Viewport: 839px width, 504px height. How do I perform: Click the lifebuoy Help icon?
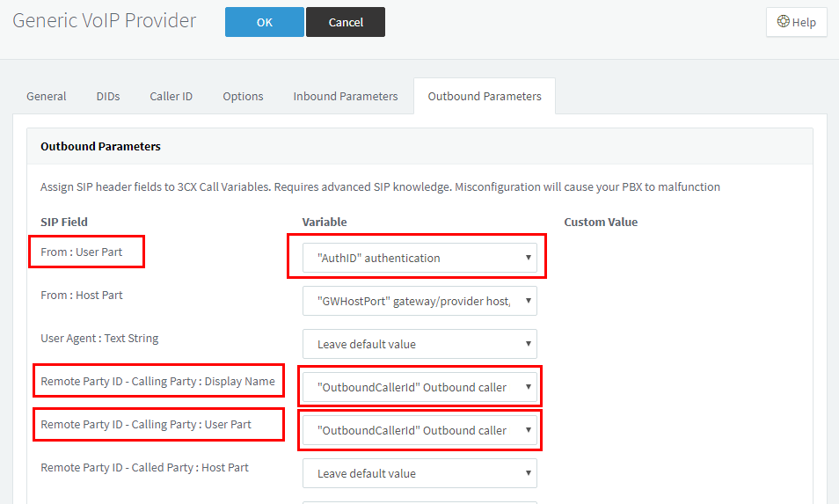point(783,21)
